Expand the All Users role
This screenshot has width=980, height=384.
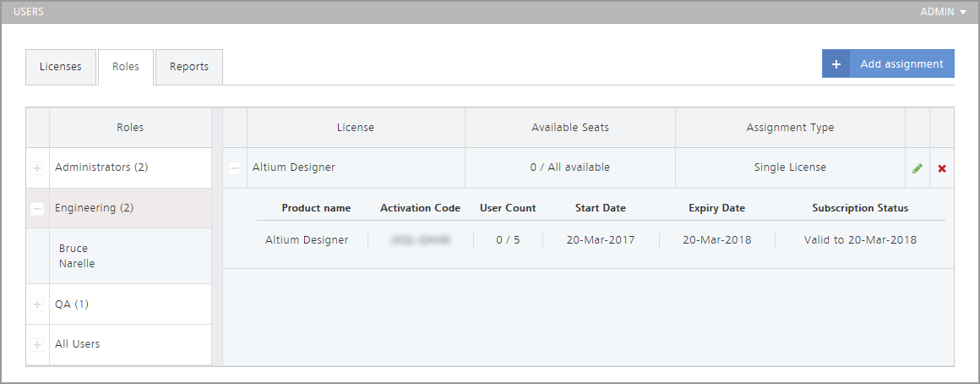point(37,345)
